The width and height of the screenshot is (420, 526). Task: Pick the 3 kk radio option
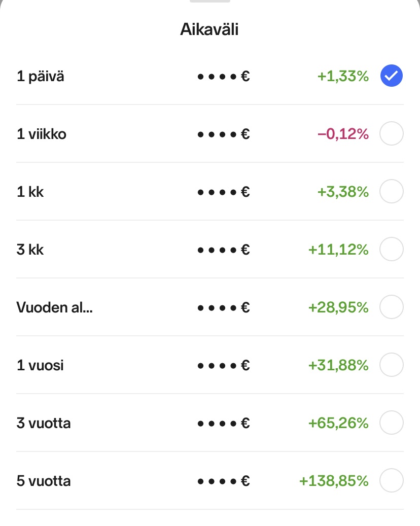392,249
